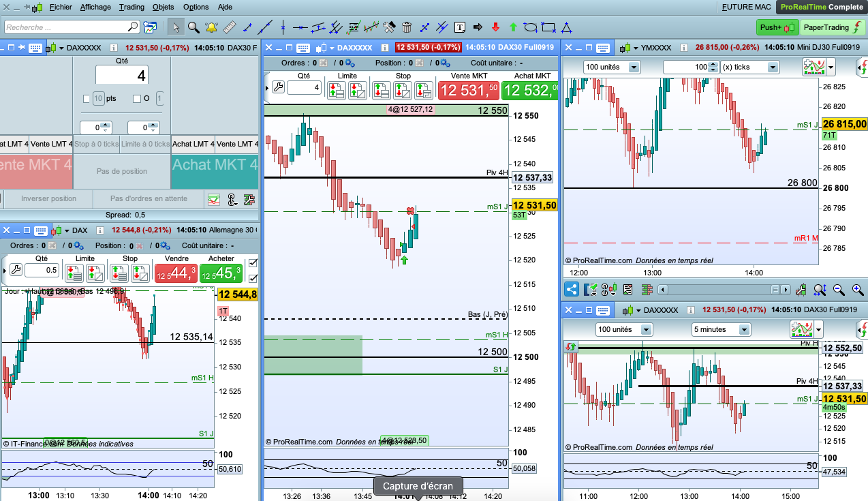Toggle the 'O' checkbox in order panel
The width and height of the screenshot is (868, 501).
[137, 98]
